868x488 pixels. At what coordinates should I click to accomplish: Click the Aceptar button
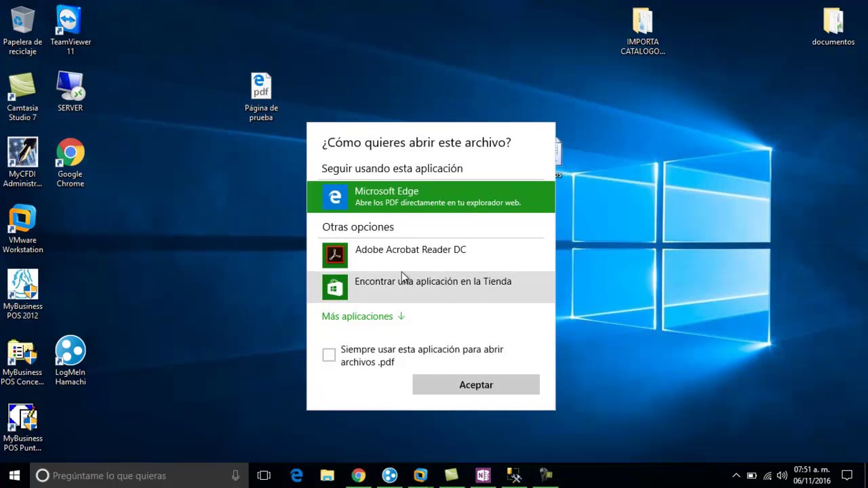(476, 384)
